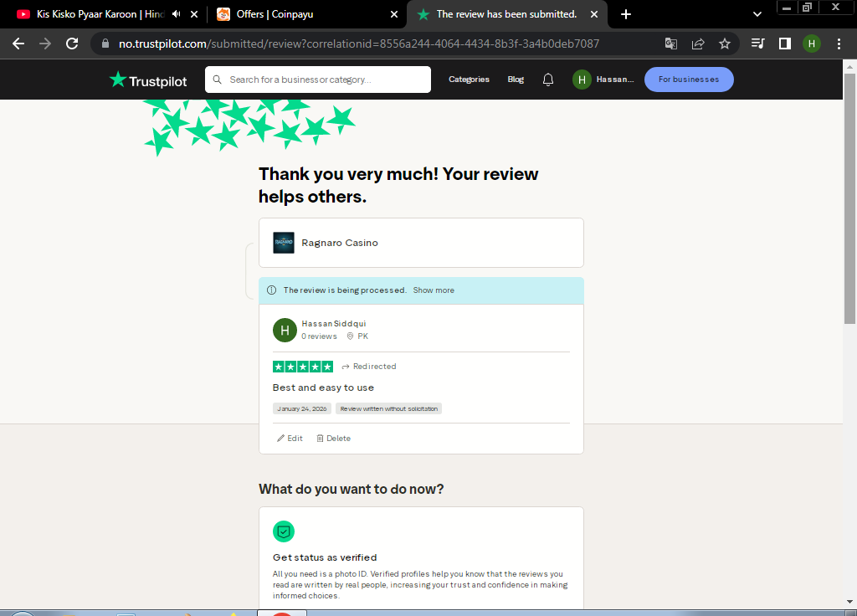Click the For businesses button
The height and width of the screenshot is (616, 857).
click(x=689, y=80)
